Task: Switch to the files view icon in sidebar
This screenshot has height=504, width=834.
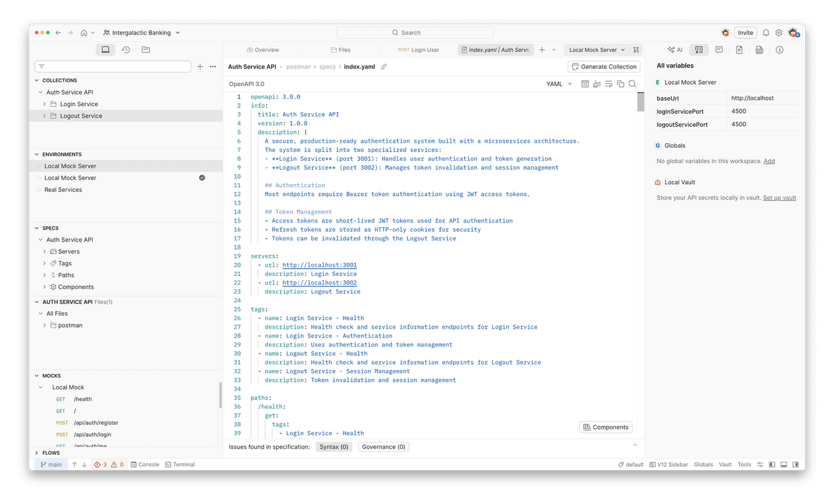Action: tap(146, 50)
